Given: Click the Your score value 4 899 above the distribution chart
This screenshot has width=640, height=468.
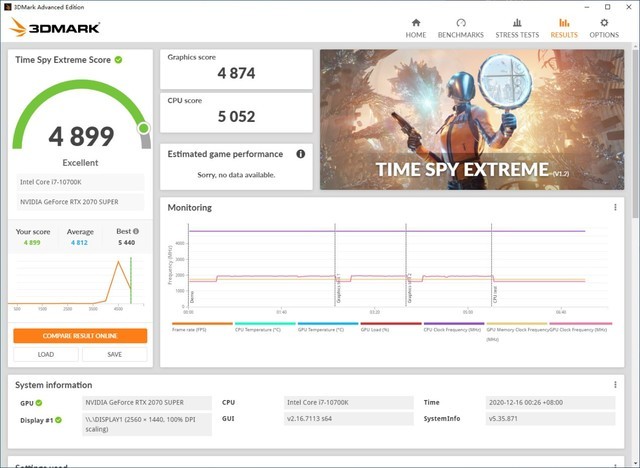Looking at the screenshot, I should click(x=32, y=242).
